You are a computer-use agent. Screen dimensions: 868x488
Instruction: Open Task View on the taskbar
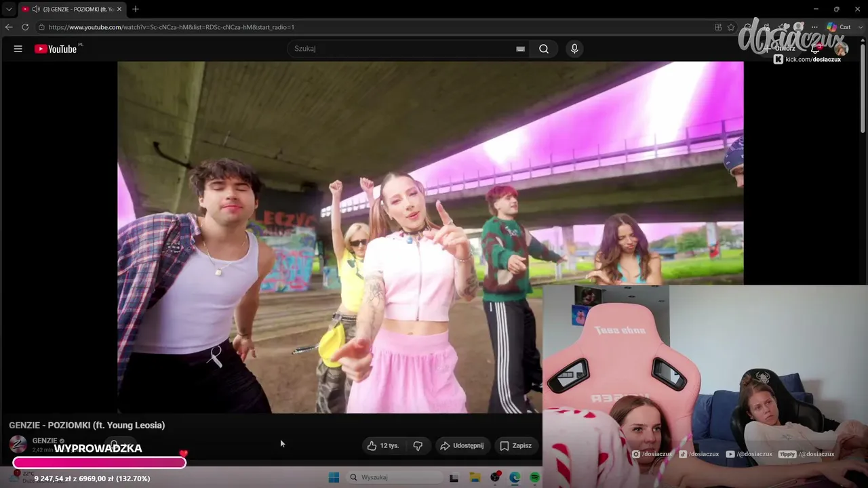coord(454,478)
